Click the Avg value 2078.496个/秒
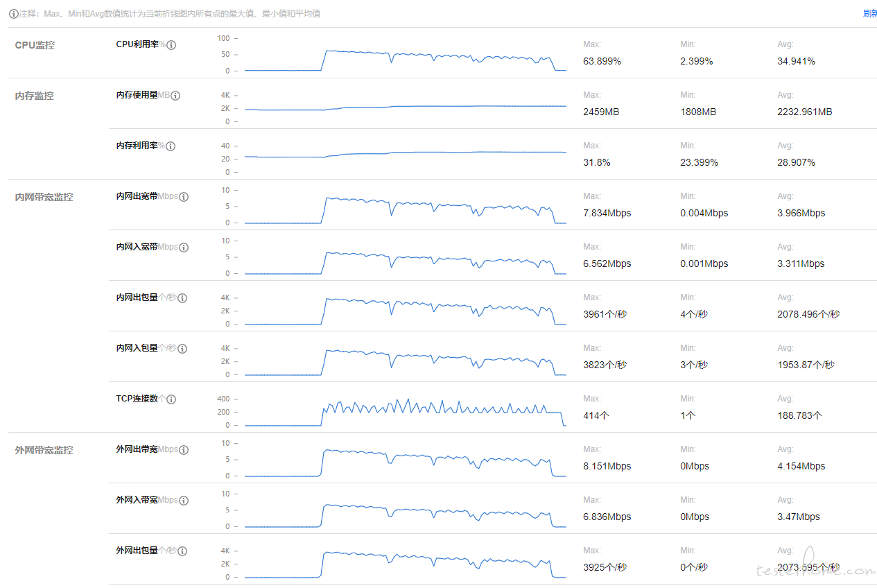This screenshot has width=877, height=588. (808, 314)
